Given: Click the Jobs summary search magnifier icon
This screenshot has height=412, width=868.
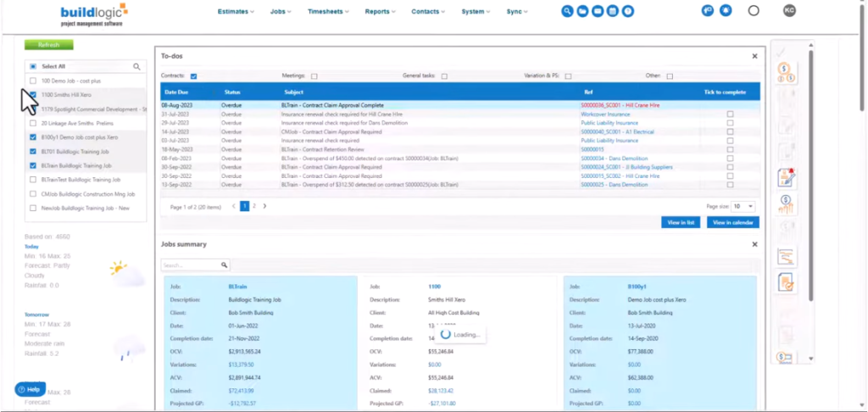Looking at the screenshot, I should point(224,265).
